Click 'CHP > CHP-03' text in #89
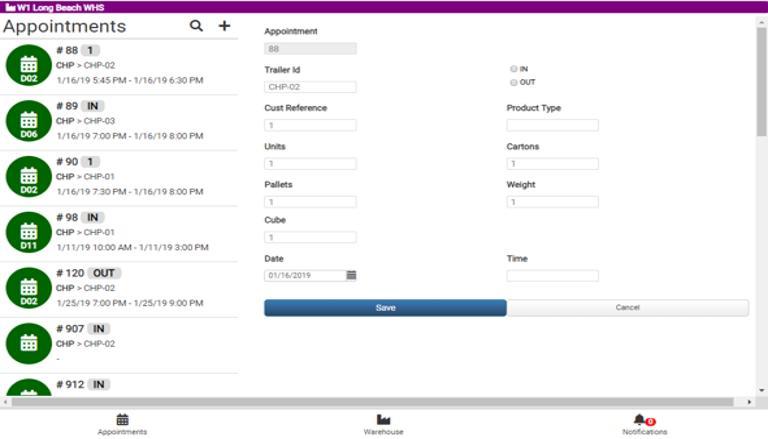 coord(85,121)
